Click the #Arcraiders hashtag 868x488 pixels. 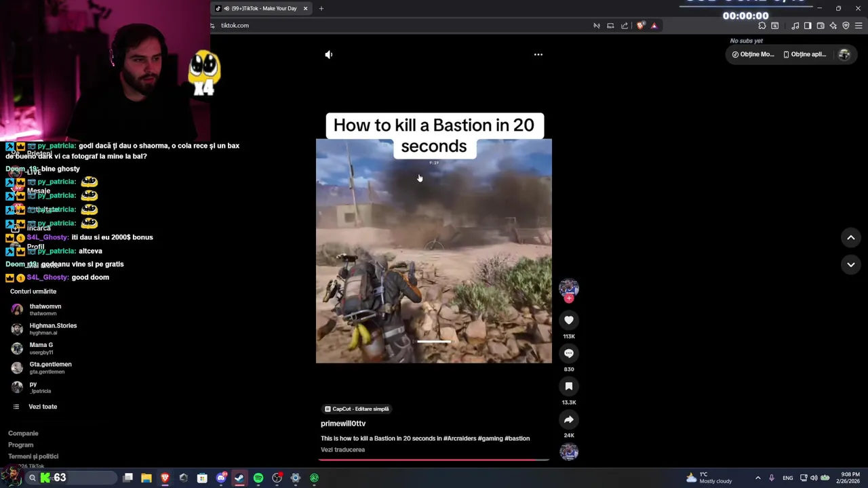point(459,439)
